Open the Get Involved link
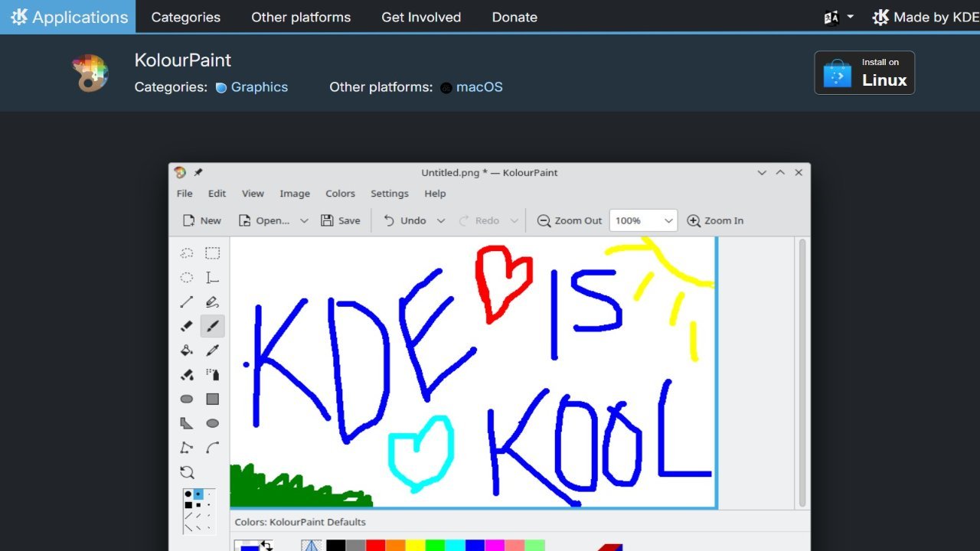Screen dimensions: 980x551 tap(421, 17)
